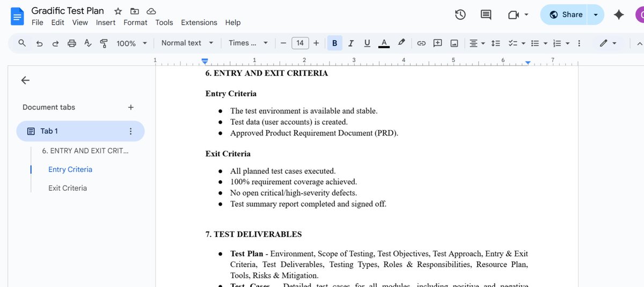The image size is (644, 287).
Task: Jump to 6. ENTRY AND EXIT outline heading
Action: [x=85, y=150]
